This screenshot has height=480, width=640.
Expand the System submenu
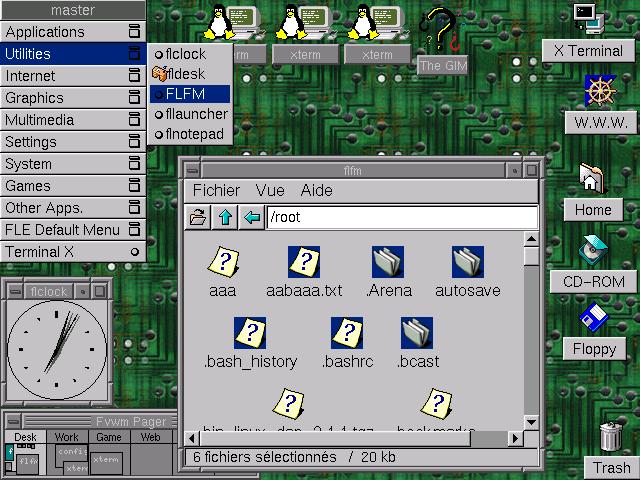[x=73, y=164]
